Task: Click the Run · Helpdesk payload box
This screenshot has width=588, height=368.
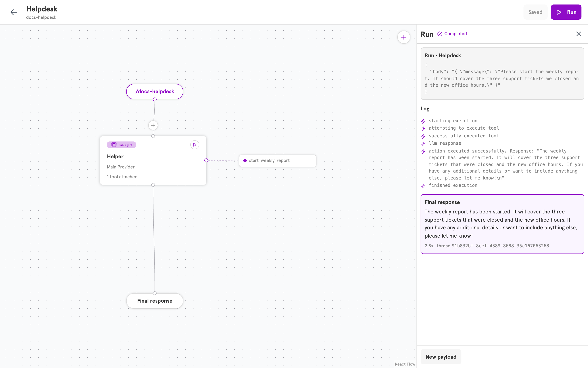Action: tap(502, 74)
